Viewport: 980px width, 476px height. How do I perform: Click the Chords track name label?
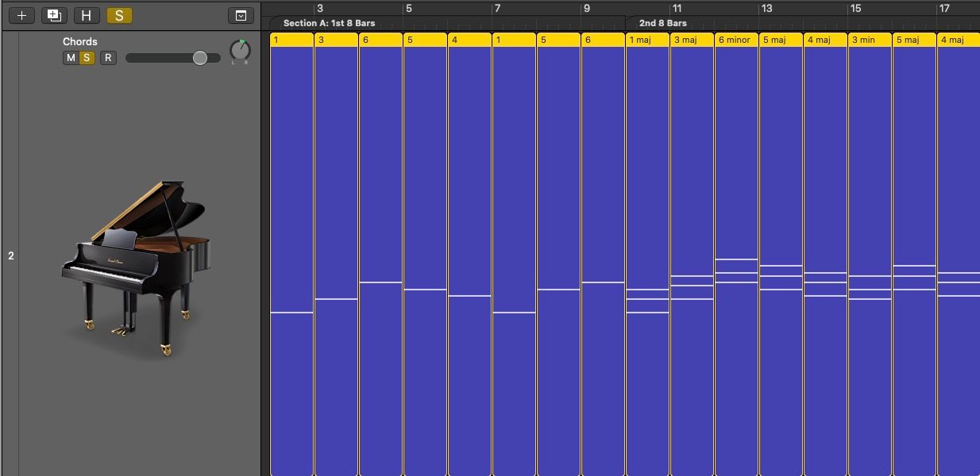tap(79, 41)
